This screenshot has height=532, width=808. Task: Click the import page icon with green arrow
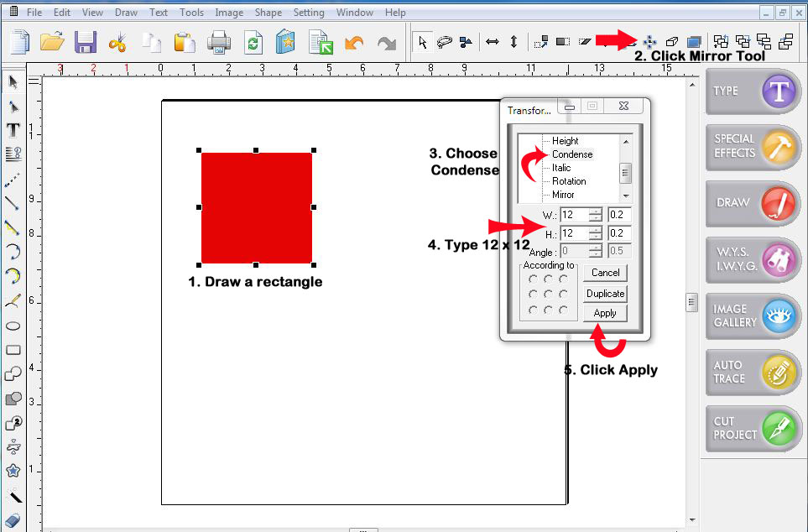(x=321, y=42)
